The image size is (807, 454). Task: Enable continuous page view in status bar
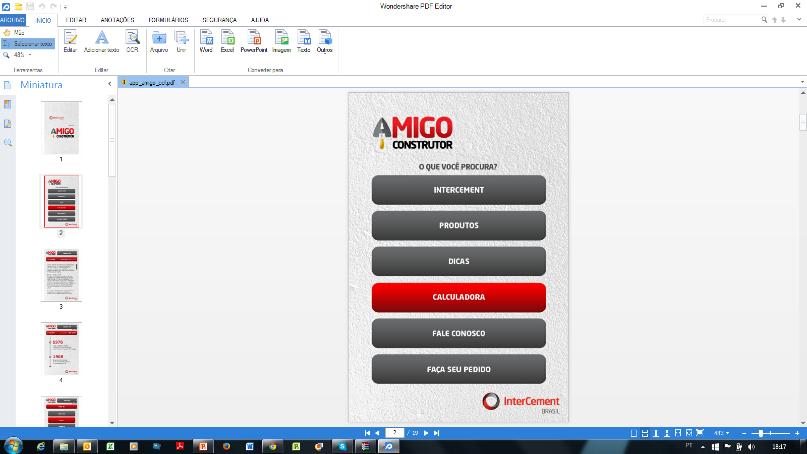click(645, 433)
